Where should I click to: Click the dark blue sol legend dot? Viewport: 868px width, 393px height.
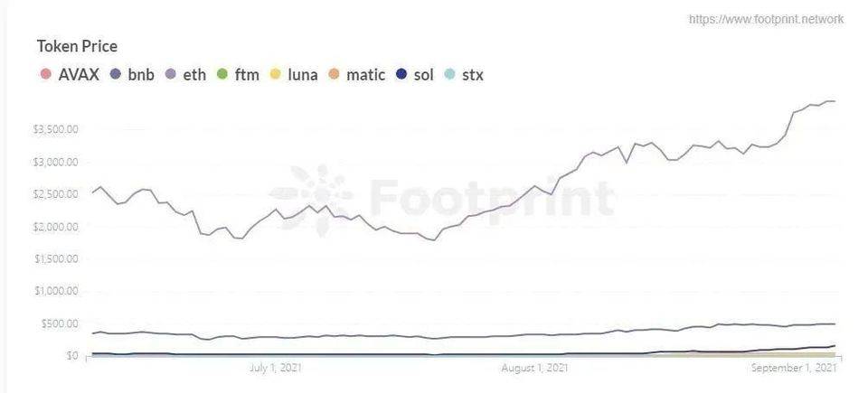pyautogui.click(x=402, y=74)
